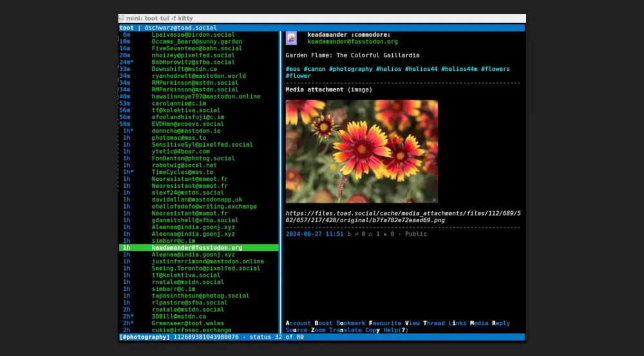Click the window icon in title bar

(x=122, y=19)
